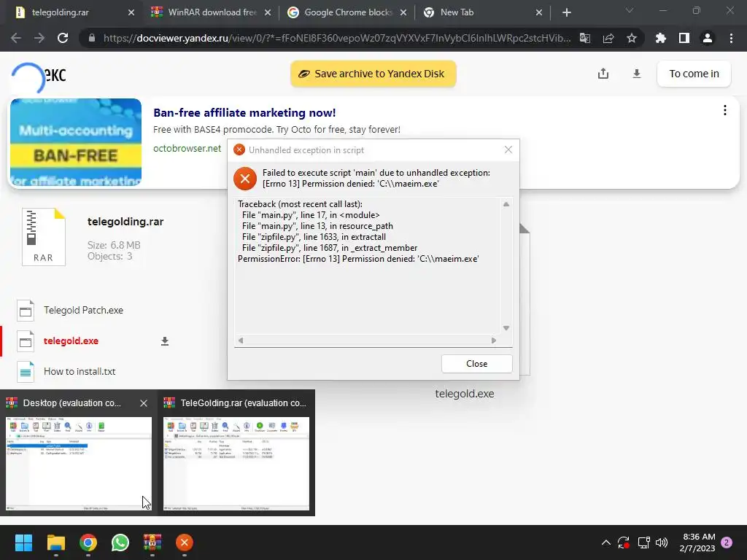Share this page from address bar
This screenshot has width=747, height=560.
click(x=608, y=38)
